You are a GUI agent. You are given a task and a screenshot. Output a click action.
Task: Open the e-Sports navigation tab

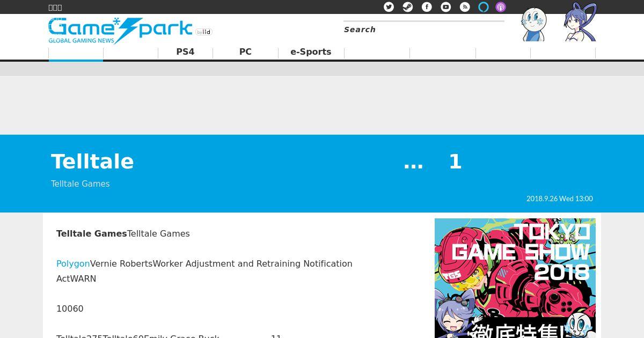point(311,52)
